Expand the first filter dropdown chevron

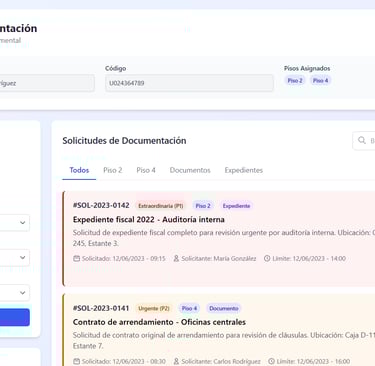coord(22,223)
